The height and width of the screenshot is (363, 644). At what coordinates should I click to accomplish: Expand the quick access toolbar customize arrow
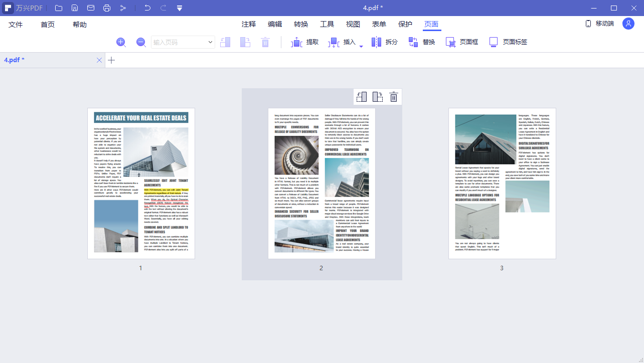(x=180, y=8)
